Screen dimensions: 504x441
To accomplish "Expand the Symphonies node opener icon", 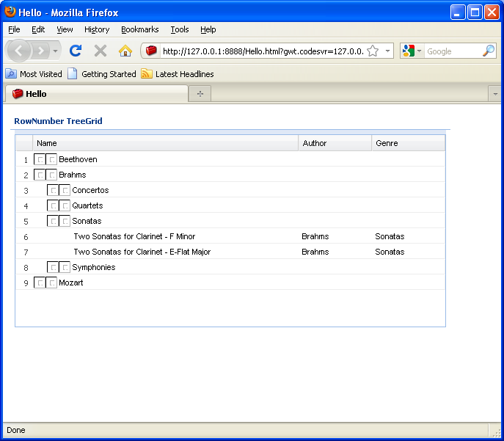I will (x=53, y=267).
